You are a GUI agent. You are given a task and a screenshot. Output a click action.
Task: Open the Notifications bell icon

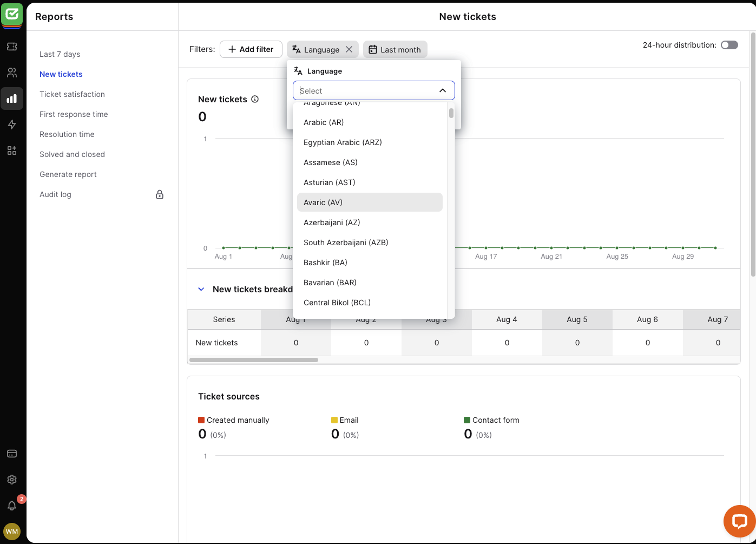pyautogui.click(x=12, y=506)
